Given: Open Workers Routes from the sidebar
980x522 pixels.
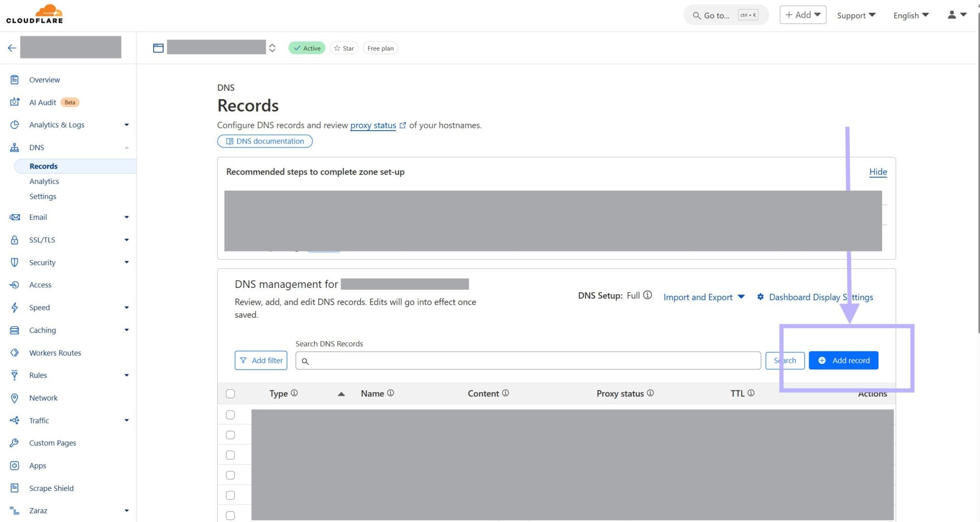Looking at the screenshot, I should pyautogui.click(x=55, y=352).
